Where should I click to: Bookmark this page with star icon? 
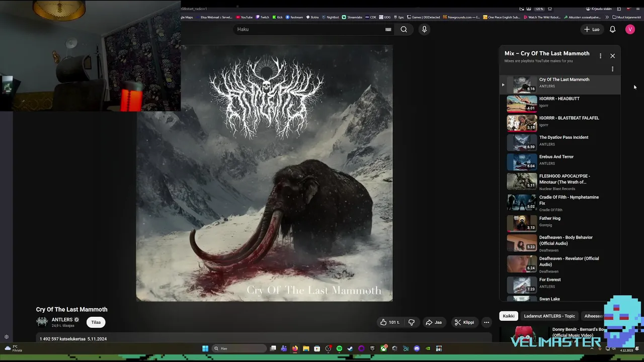[550, 9]
